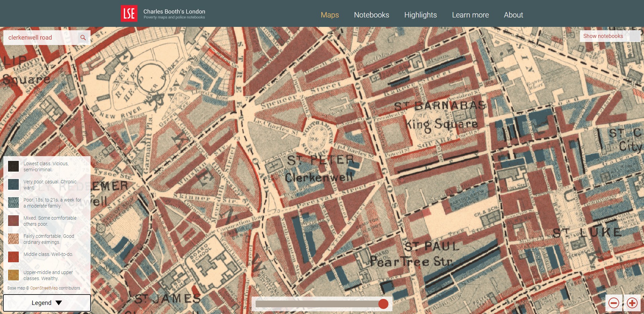Click the LSE logo icon
This screenshot has width=644, height=314.
[x=129, y=13]
